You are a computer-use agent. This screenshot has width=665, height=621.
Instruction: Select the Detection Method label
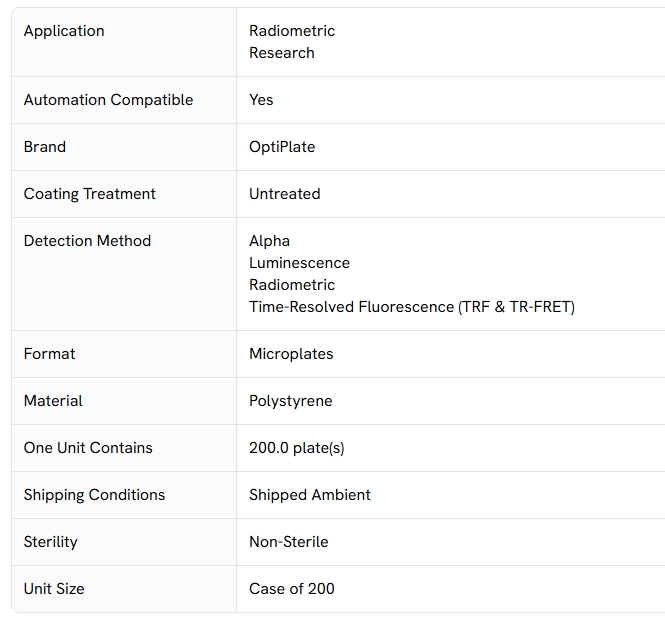point(87,241)
